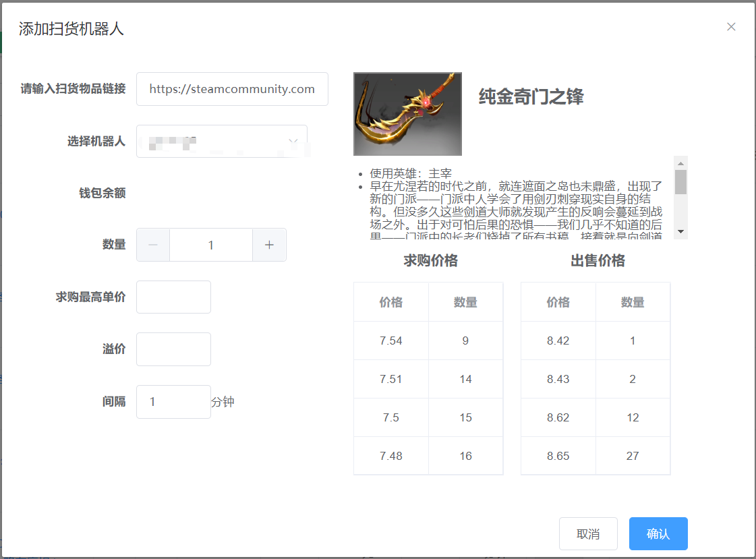Select the 8.42 sell price cell
756x559 pixels.
point(558,341)
